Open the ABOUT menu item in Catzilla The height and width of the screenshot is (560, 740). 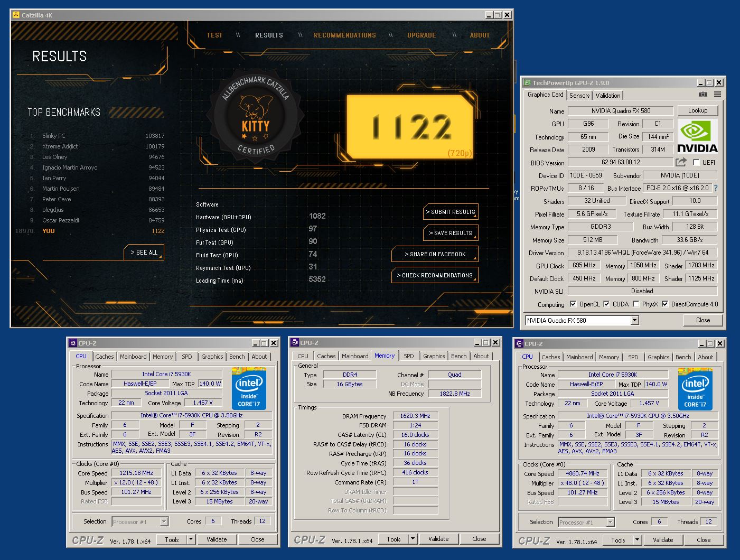tap(480, 35)
